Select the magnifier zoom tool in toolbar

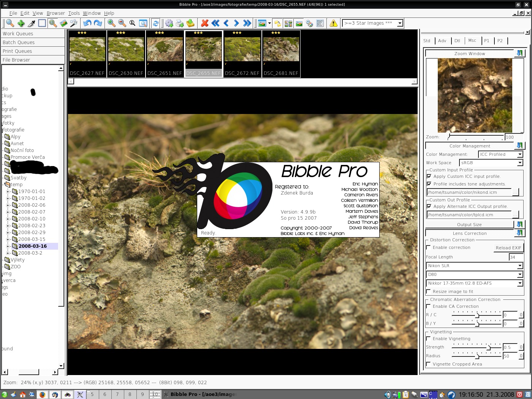10,23
